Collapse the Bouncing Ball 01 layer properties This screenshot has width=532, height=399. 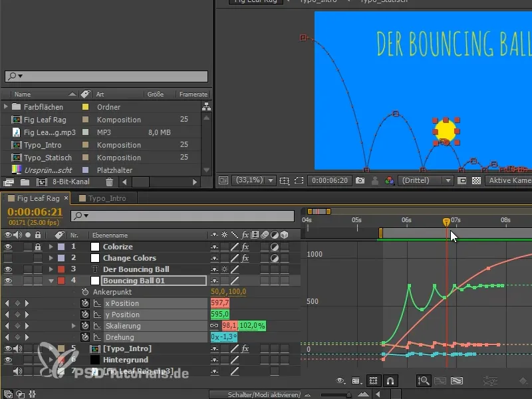point(51,280)
